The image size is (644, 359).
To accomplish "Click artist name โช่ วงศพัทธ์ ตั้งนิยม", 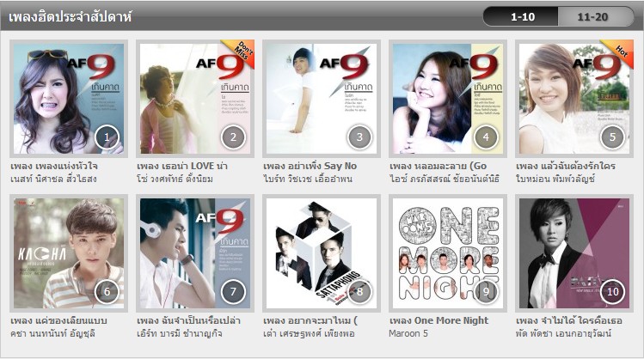I will click(175, 179).
